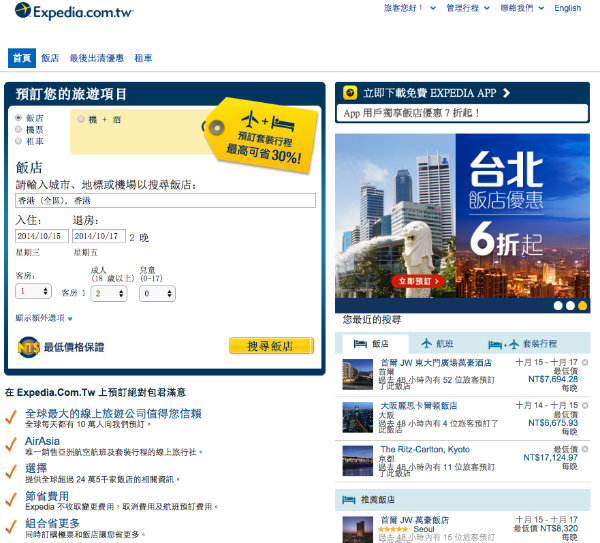The height and width of the screenshot is (543, 600).
Task: Click the NT$6,675.93 price
Action: click(553, 423)
